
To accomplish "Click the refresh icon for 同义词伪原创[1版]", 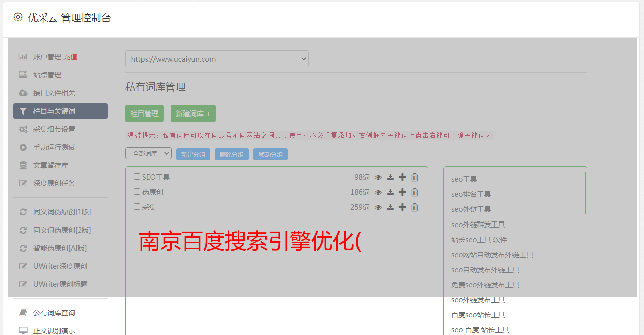I will pos(23,212).
